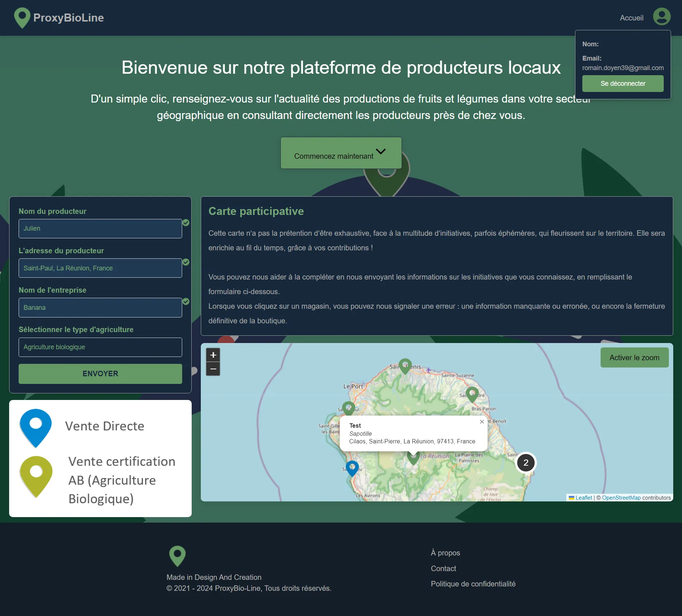The image size is (682, 616).
Task: Click the chevron beside Commencez maintenant
Action: 381,151
